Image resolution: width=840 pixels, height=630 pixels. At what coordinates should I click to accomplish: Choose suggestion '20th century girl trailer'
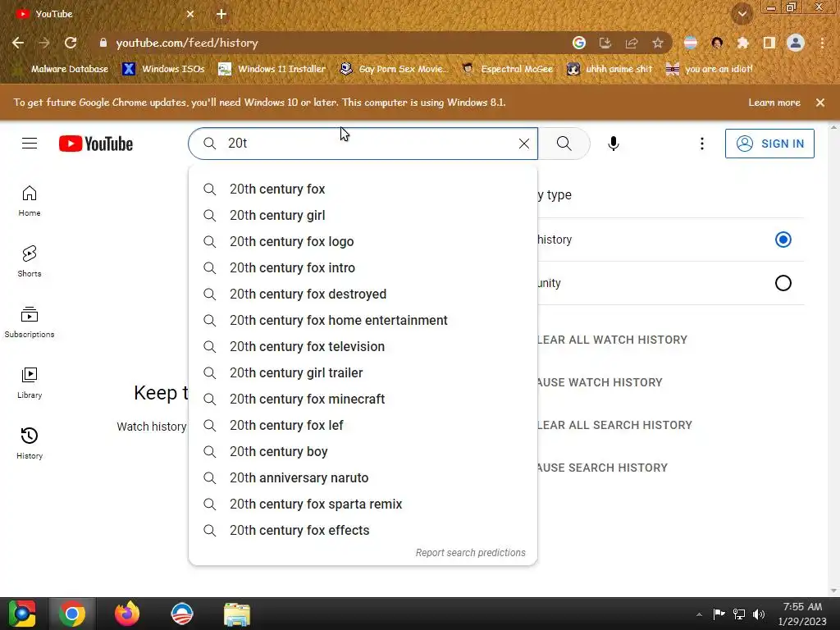coord(363,373)
